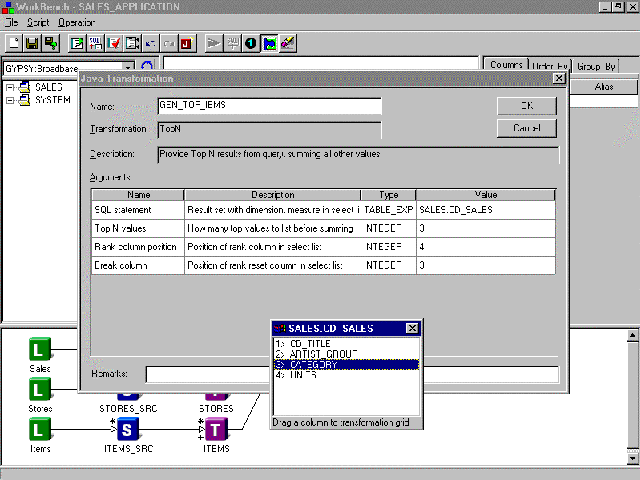Screen dimensions: 640x480
Task: Click the Name field containing GEN_TOP_ITEMS
Action: click(x=269, y=106)
